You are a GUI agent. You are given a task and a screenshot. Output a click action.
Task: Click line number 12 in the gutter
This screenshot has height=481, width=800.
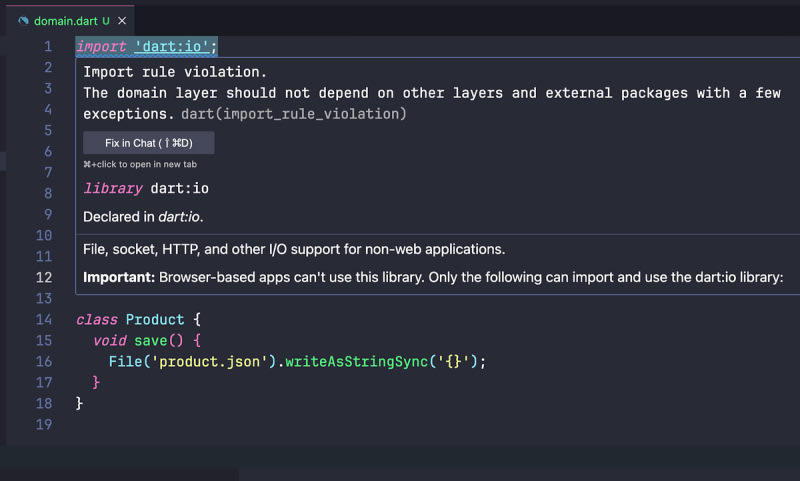(x=43, y=278)
